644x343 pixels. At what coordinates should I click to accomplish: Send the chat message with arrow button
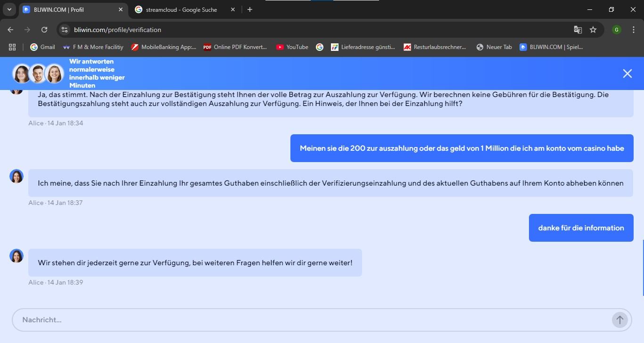619,320
